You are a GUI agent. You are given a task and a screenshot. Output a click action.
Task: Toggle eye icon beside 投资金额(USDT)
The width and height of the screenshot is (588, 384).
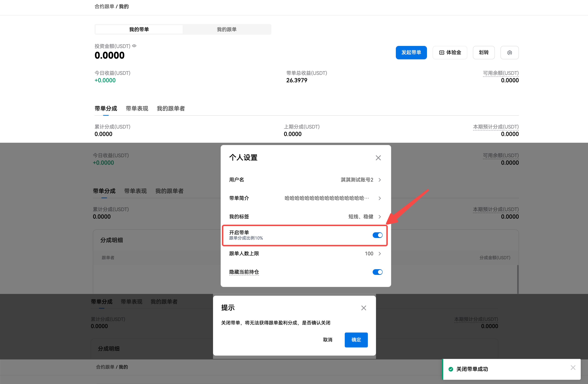pos(134,46)
